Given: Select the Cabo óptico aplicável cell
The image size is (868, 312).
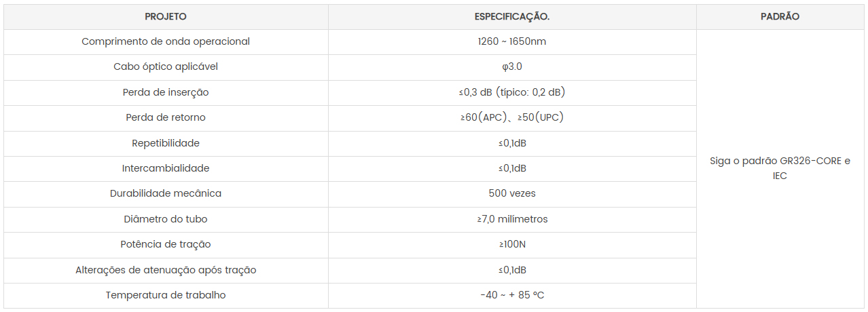Looking at the screenshot, I should point(166,66).
